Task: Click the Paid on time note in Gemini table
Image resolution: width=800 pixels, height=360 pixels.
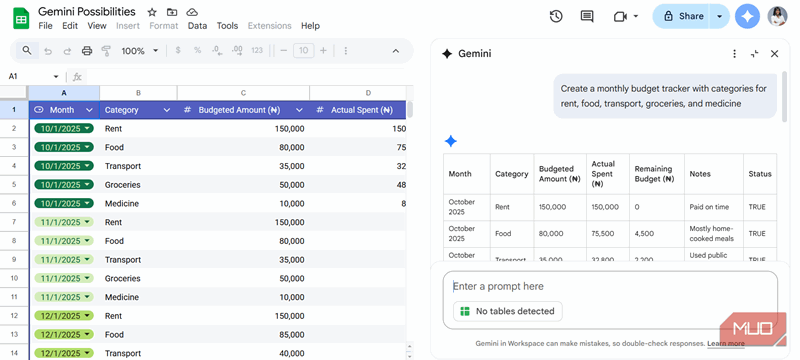Action: pyautogui.click(x=709, y=207)
